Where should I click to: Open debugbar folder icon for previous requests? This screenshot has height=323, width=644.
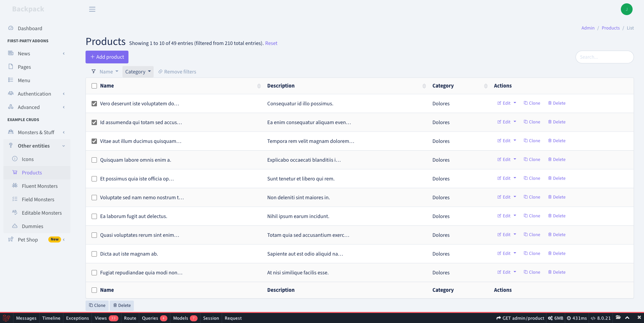pyautogui.click(x=618, y=318)
